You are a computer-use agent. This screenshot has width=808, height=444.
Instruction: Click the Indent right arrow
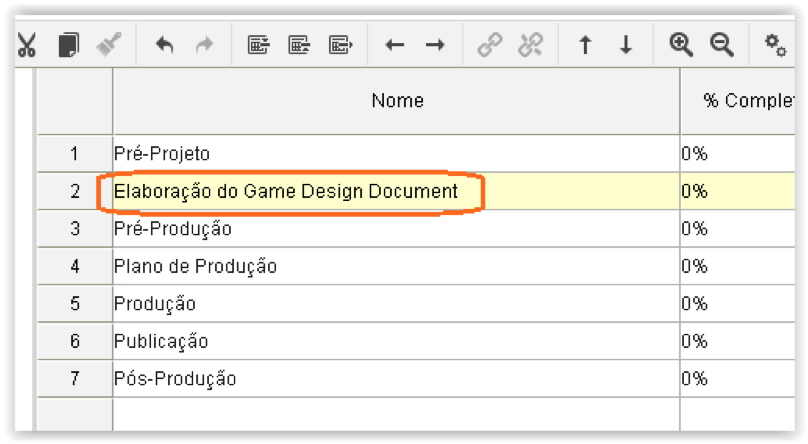(x=435, y=45)
